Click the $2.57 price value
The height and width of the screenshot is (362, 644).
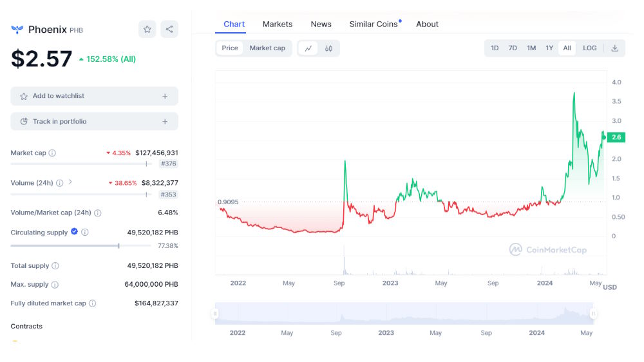pyautogui.click(x=41, y=59)
